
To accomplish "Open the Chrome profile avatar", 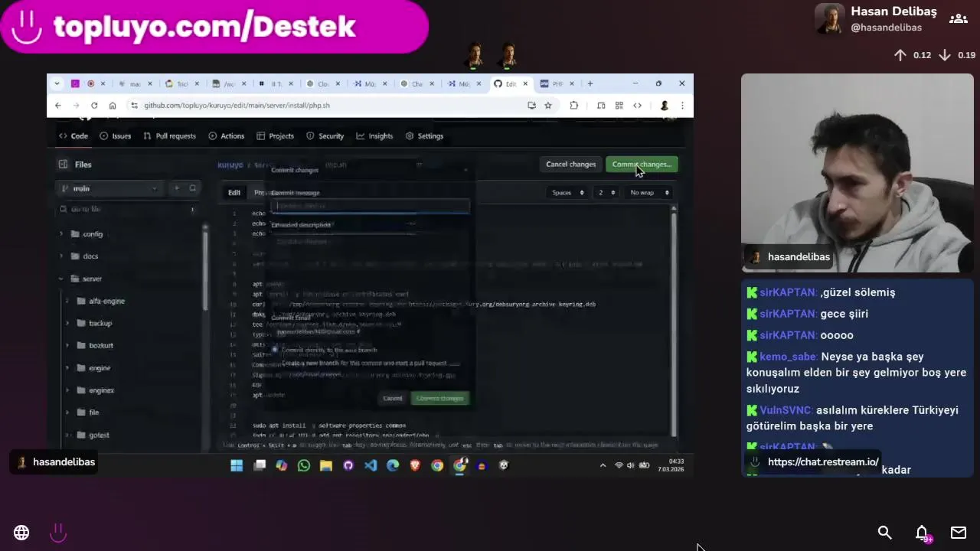I will (664, 106).
